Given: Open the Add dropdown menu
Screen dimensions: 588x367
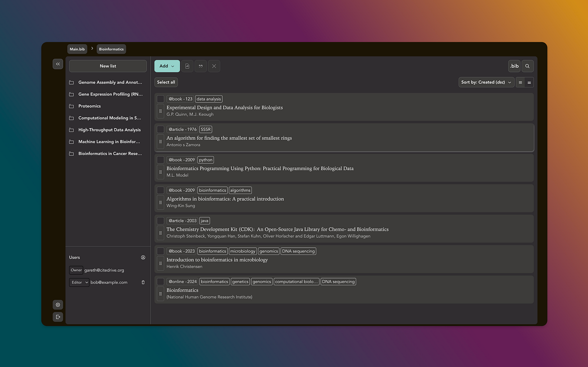Looking at the screenshot, I should coord(167,66).
